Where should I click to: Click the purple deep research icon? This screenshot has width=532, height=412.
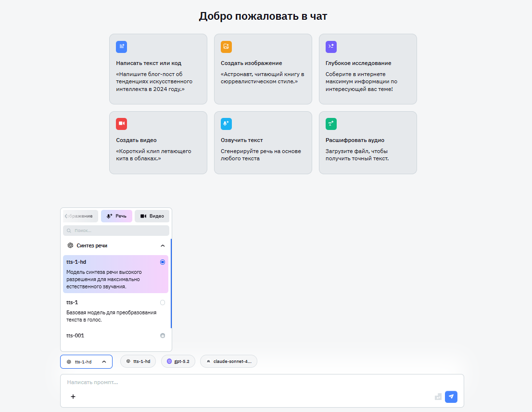point(331,47)
